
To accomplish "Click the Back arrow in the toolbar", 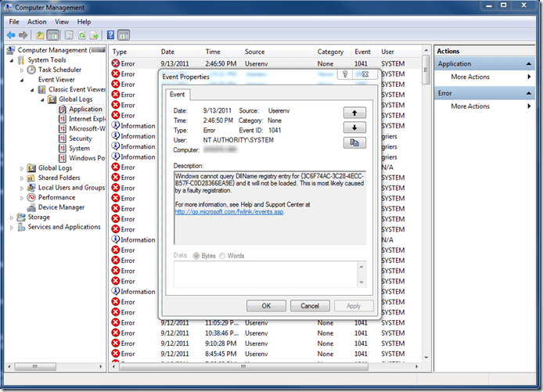I will coord(13,35).
